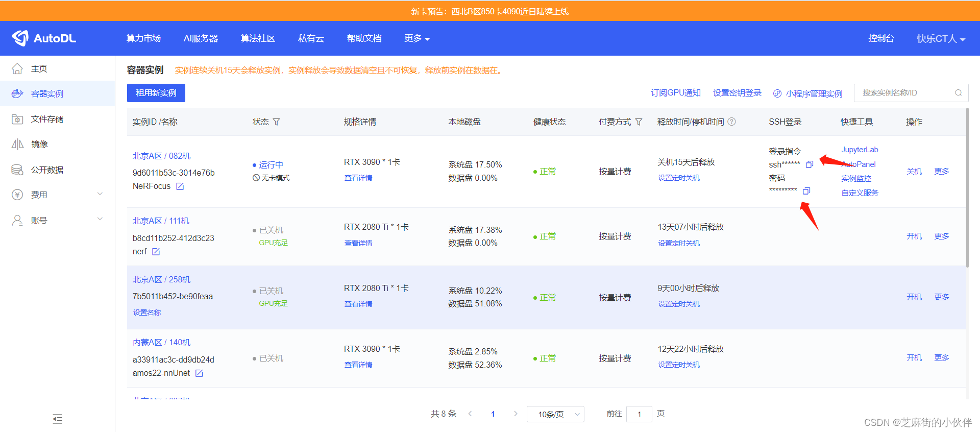Open 更多 for the 111机 instance
Image resolution: width=980 pixels, height=432 pixels.
(x=942, y=236)
